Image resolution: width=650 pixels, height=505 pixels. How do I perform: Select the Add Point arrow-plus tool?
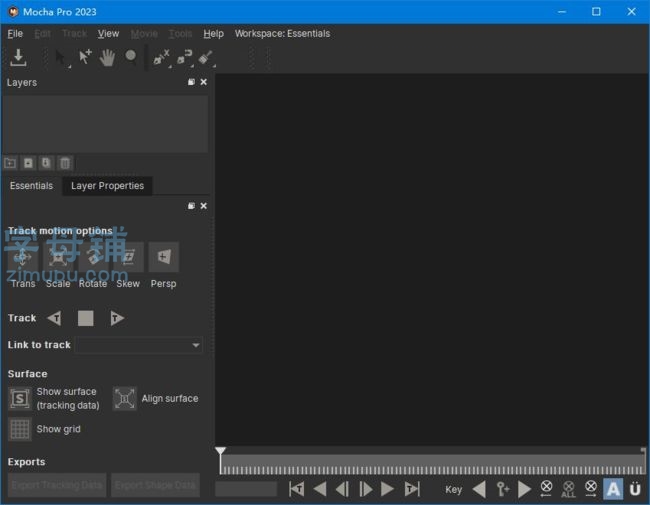click(85, 57)
